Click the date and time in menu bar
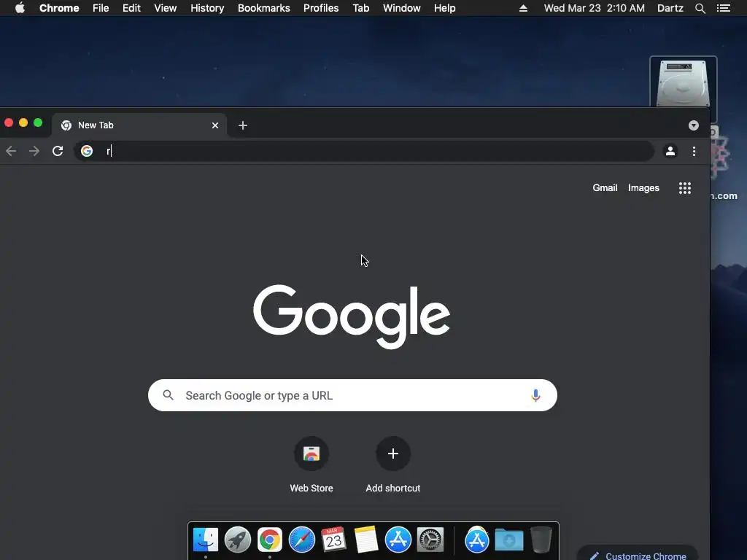Image resolution: width=747 pixels, height=560 pixels. pos(594,8)
